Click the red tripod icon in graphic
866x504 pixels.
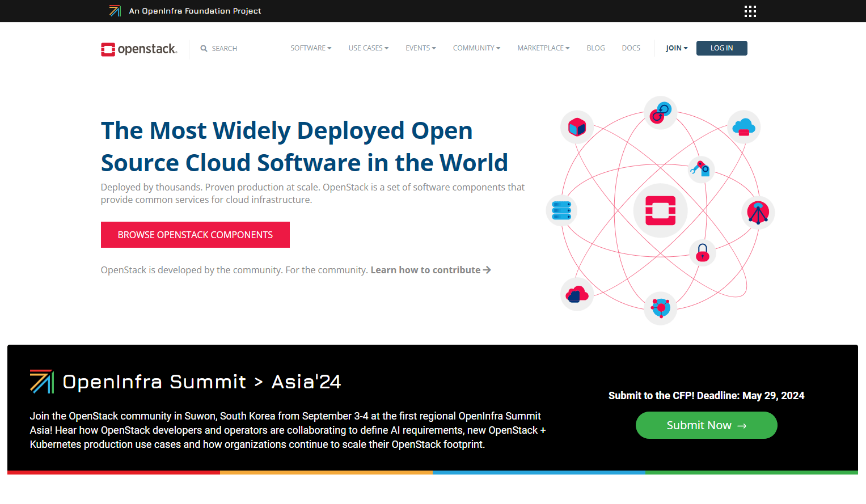click(x=758, y=213)
